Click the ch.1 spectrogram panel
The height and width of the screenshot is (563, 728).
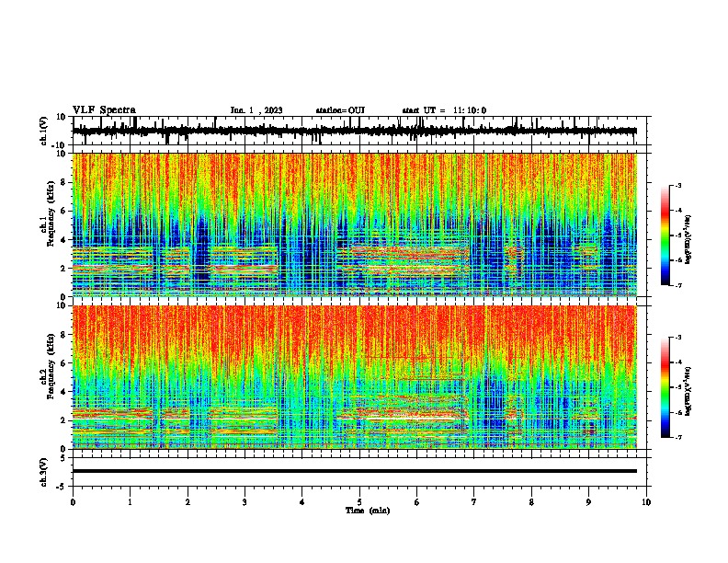tap(355, 224)
